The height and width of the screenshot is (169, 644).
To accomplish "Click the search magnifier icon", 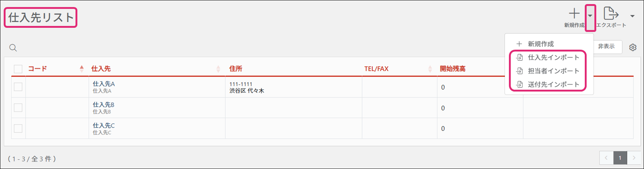I will [13, 48].
